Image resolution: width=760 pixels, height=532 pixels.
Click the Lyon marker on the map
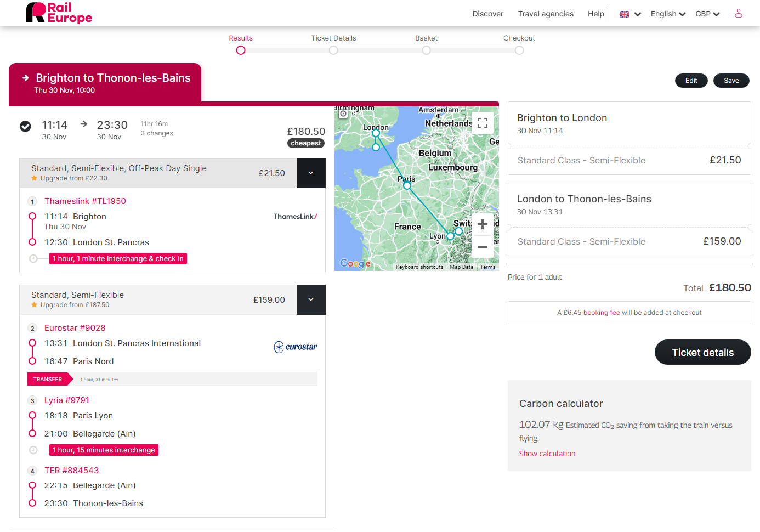click(x=450, y=236)
